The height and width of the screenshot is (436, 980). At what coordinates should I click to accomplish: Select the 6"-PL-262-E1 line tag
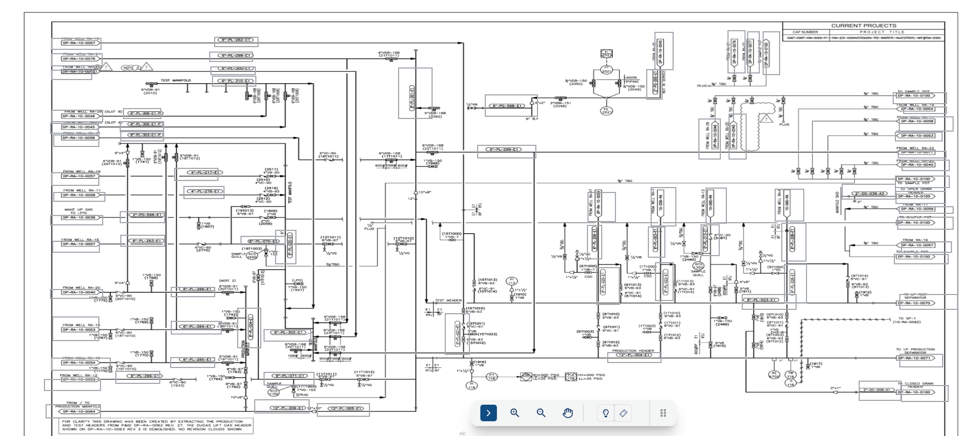point(236,40)
